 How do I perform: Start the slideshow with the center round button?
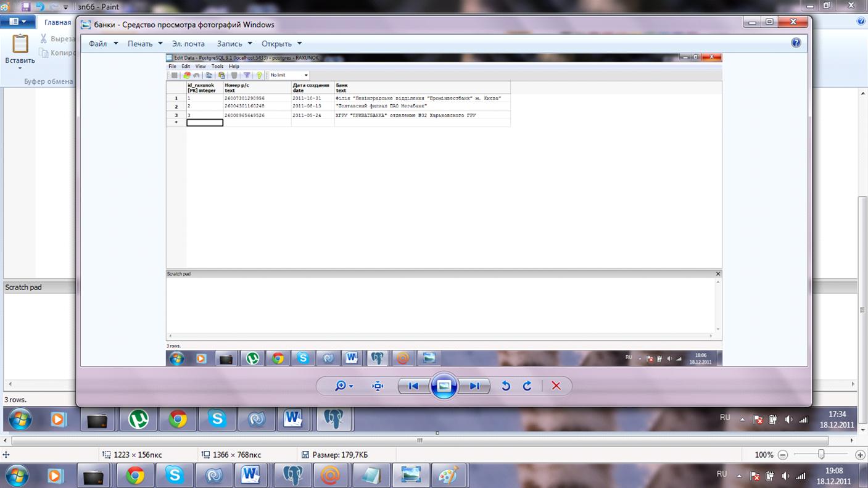(444, 386)
